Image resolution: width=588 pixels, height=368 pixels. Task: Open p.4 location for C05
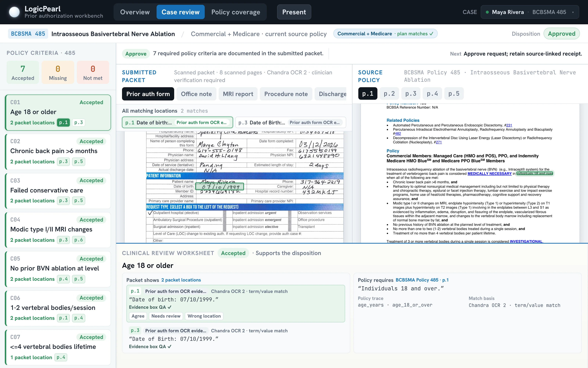pyautogui.click(x=63, y=279)
